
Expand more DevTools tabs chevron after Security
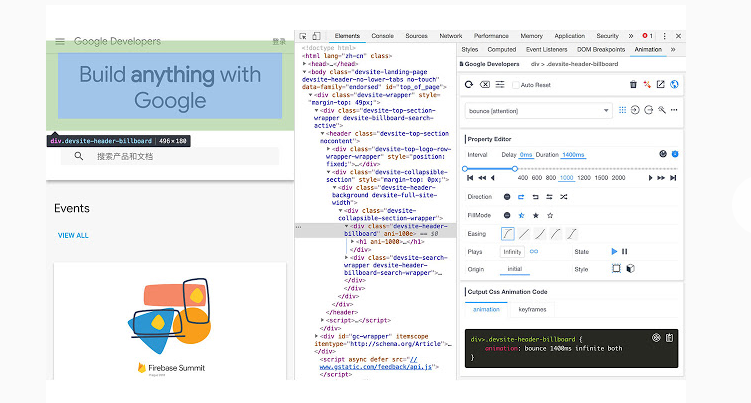pyautogui.click(x=631, y=36)
